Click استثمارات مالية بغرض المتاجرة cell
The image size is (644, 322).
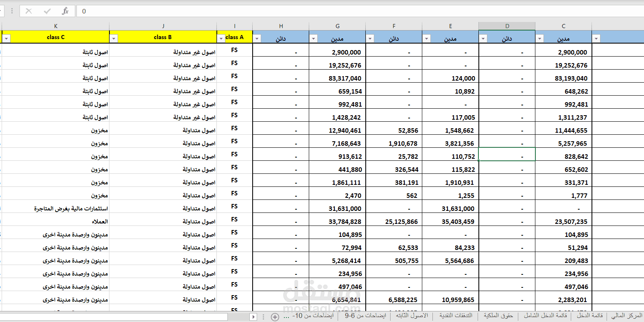point(56,207)
